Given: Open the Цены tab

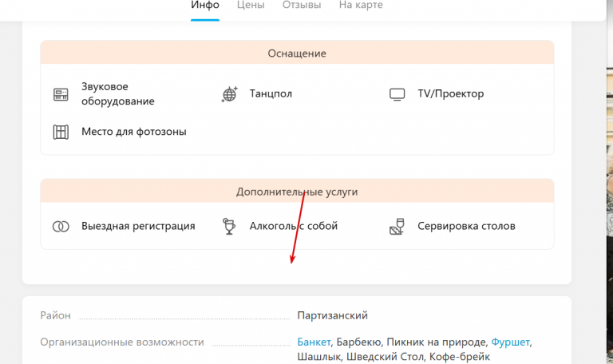Looking at the screenshot, I should pyautogui.click(x=251, y=5).
